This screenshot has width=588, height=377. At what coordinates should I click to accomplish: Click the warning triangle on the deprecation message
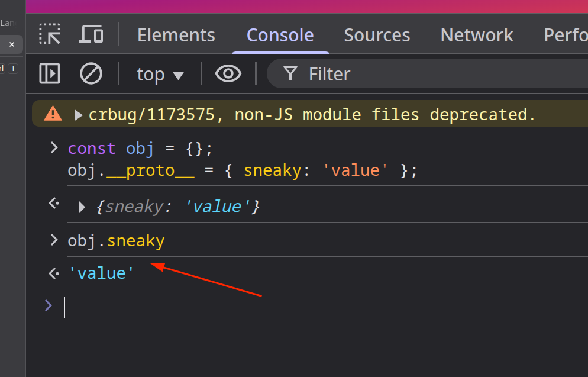pos(53,114)
